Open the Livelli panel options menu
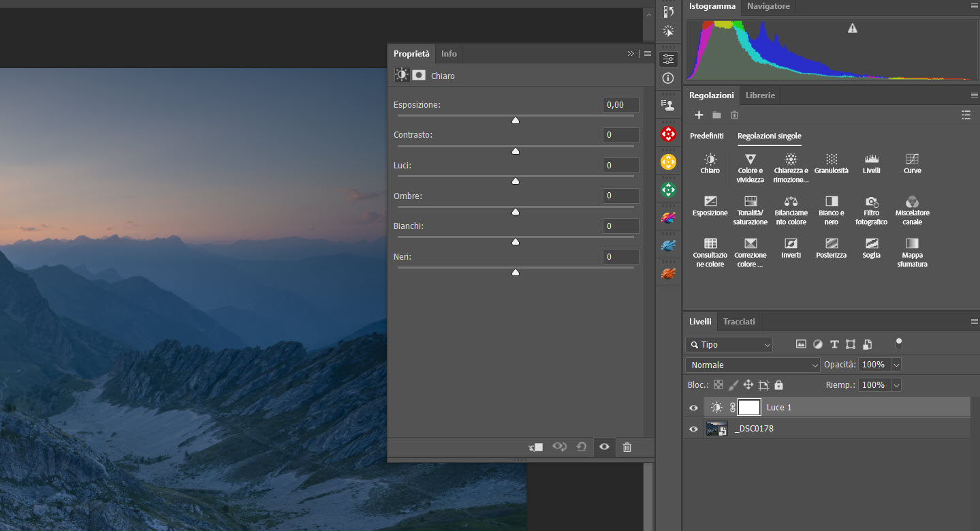This screenshot has width=980, height=531. 974,321
